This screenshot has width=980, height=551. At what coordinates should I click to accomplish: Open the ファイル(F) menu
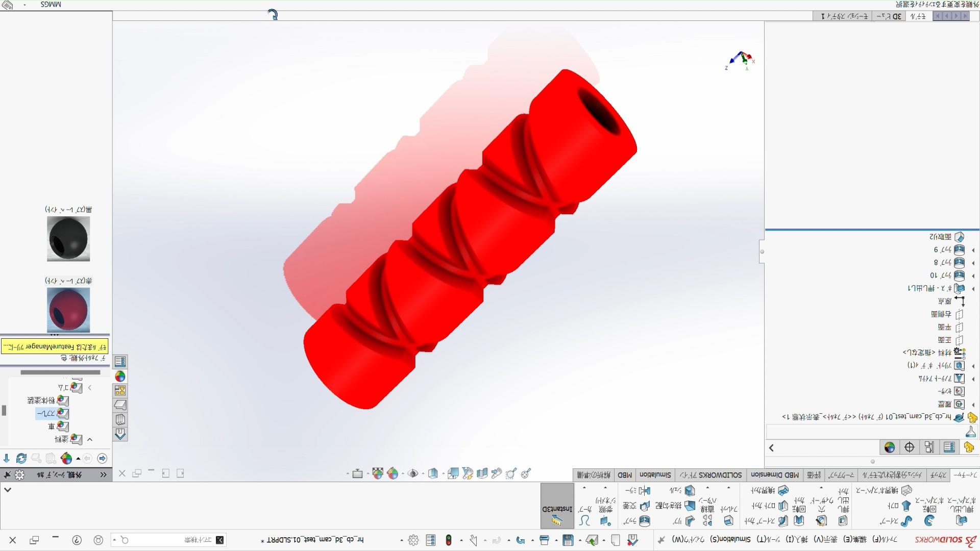[x=886, y=539]
